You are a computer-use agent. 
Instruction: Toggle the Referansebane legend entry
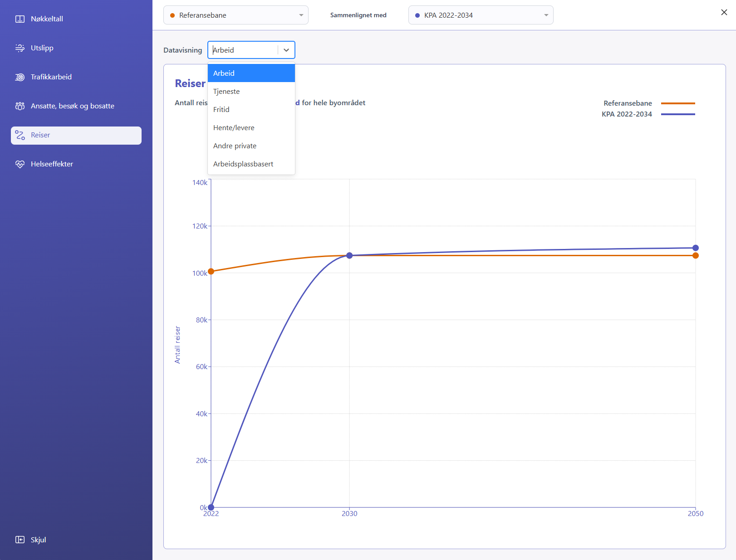click(649, 103)
